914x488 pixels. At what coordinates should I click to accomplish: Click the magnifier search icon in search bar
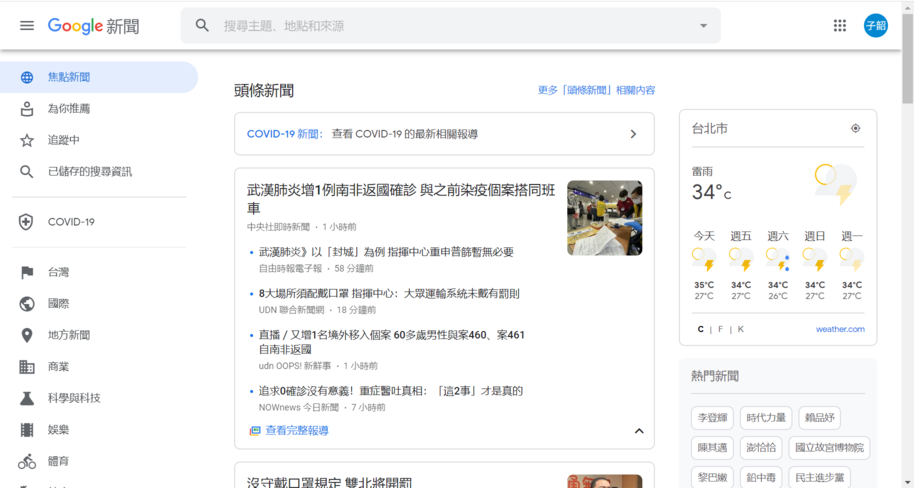[x=202, y=26]
